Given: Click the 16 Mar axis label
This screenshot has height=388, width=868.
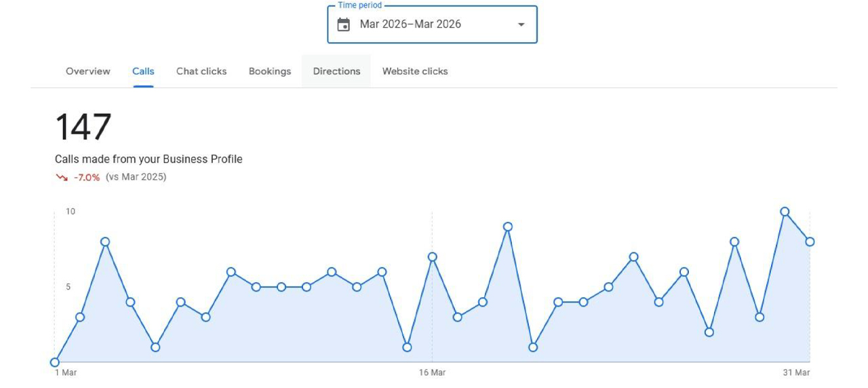Looking at the screenshot, I should click(x=432, y=373).
